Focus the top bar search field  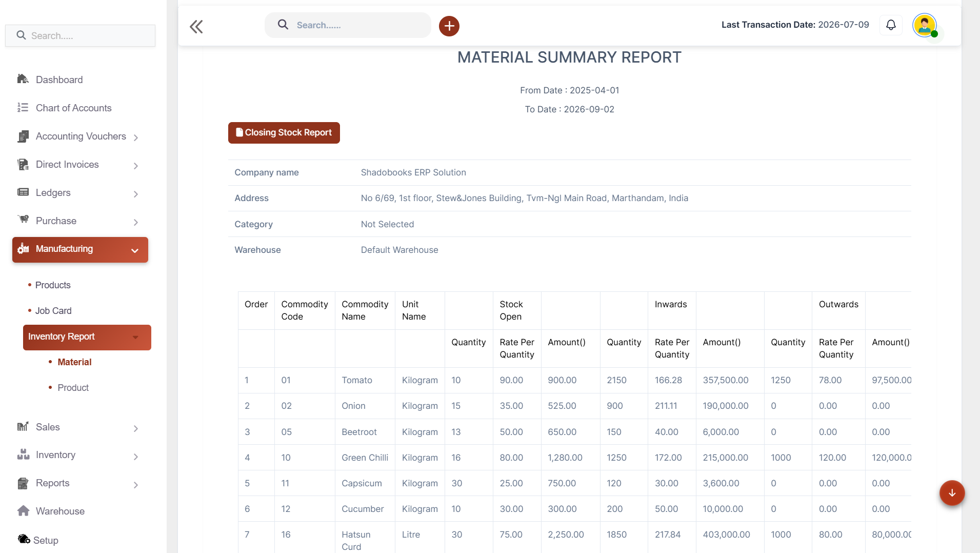[348, 25]
